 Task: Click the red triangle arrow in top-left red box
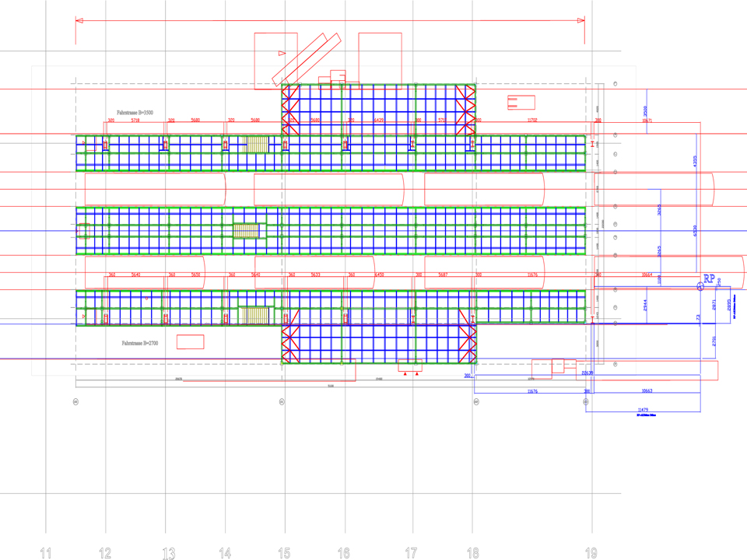click(x=281, y=52)
